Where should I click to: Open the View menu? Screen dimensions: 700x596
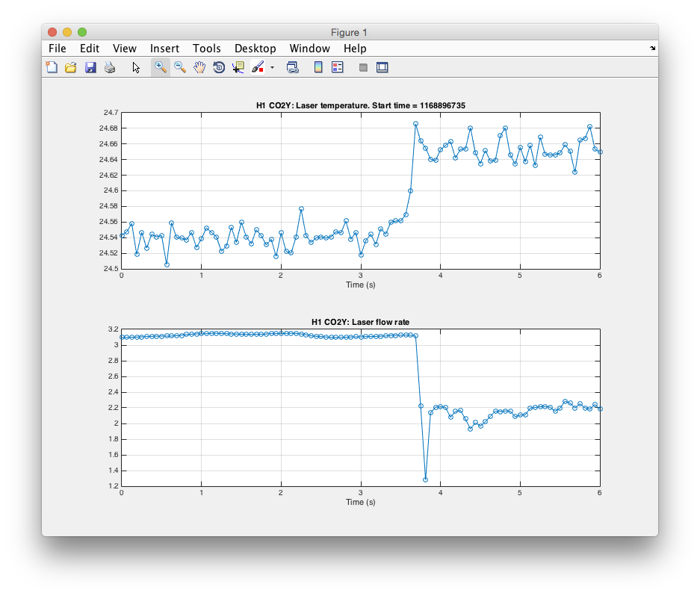tap(125, 49)
